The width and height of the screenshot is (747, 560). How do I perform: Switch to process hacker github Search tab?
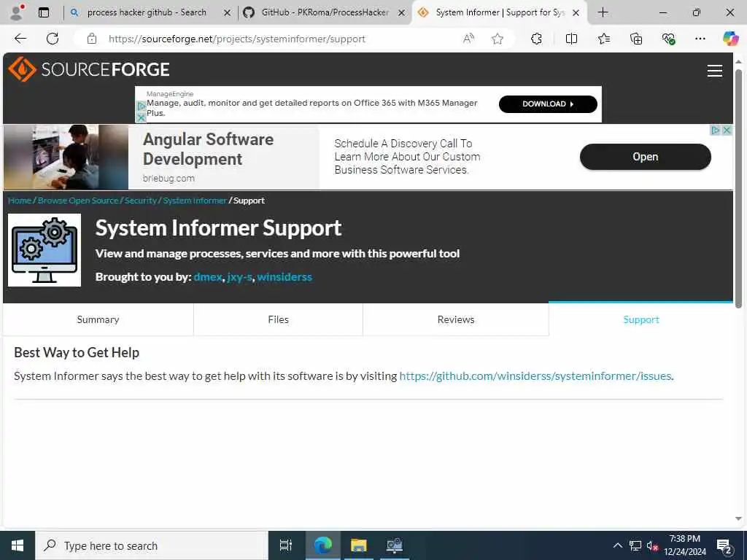146,12
